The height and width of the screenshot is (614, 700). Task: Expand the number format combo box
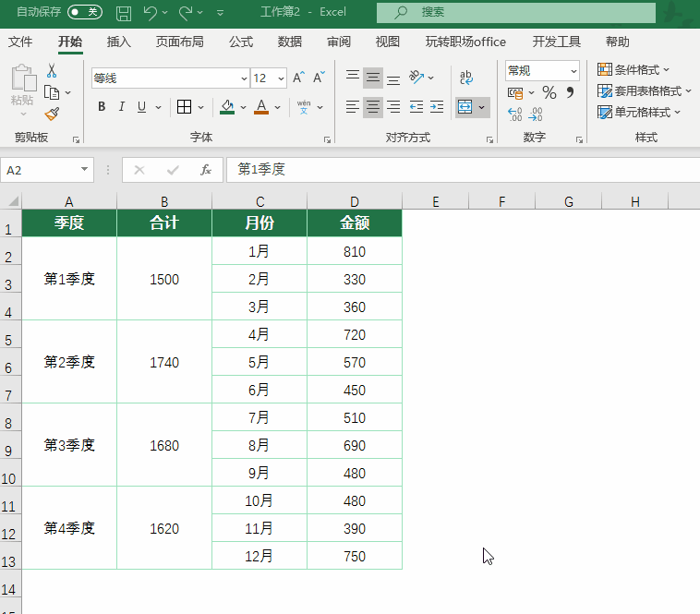pyautogui.click(x=573, y=71)
